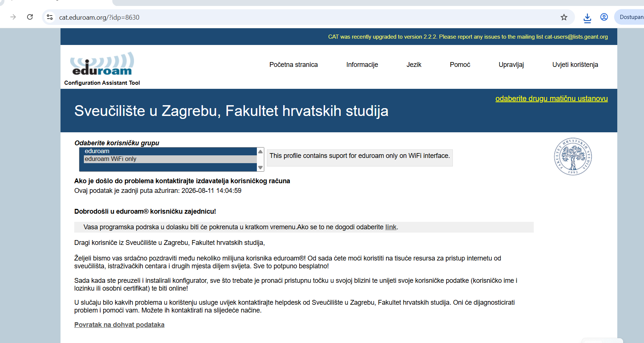Bookmark this page with the star icon

(x=564, y=17)
